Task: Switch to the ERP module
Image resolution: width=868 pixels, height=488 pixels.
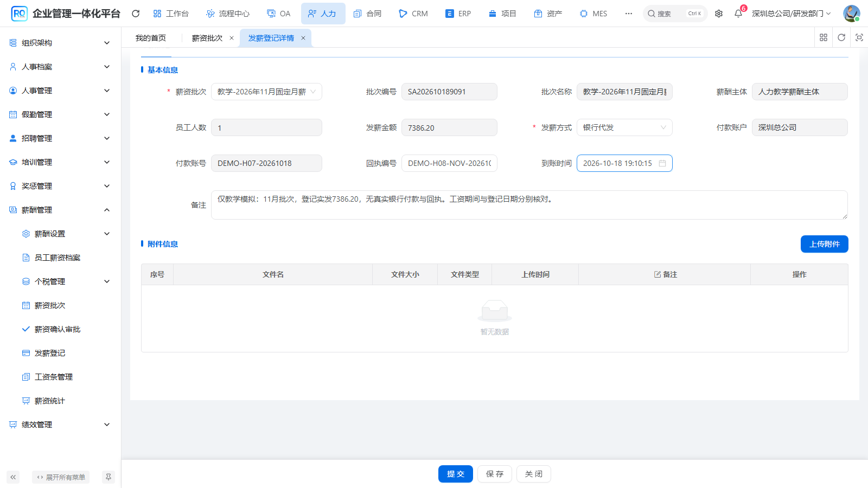Action: point(458,14)
